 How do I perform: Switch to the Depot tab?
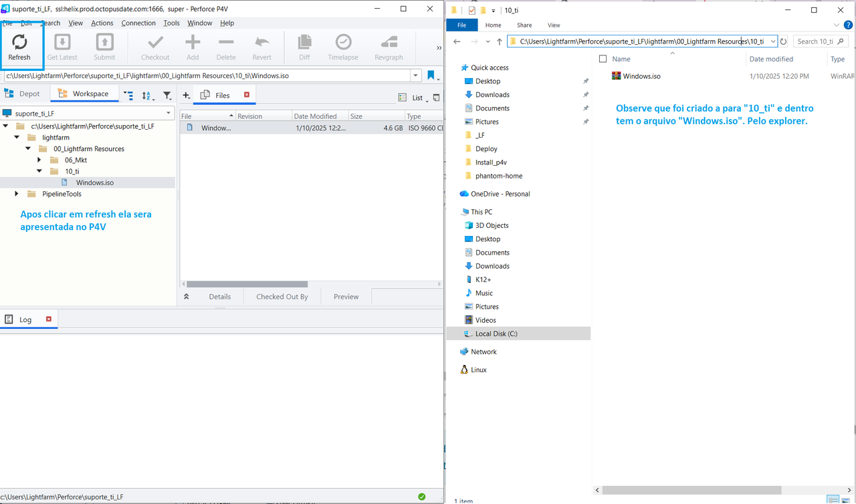23,94
